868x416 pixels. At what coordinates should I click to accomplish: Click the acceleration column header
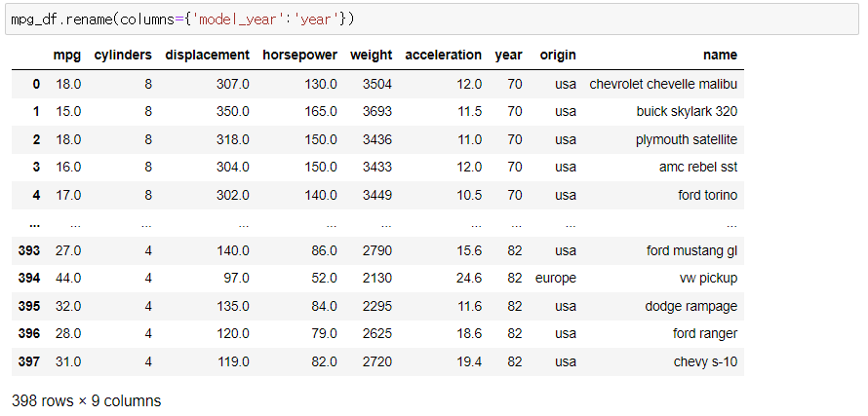(x=444, y=56)
